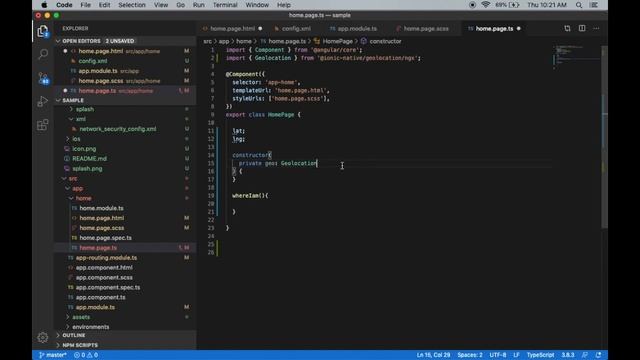Open home.module.ts in file tree
Viewport: 640px width, 360px height.
101,208
